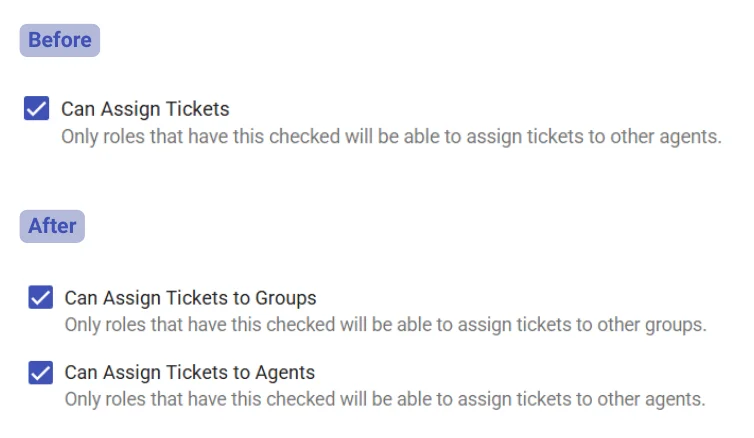Viewport: 754px width, 438px height.
Task: Click the checkmark icon in the Before section
Action: click(37, 109)
